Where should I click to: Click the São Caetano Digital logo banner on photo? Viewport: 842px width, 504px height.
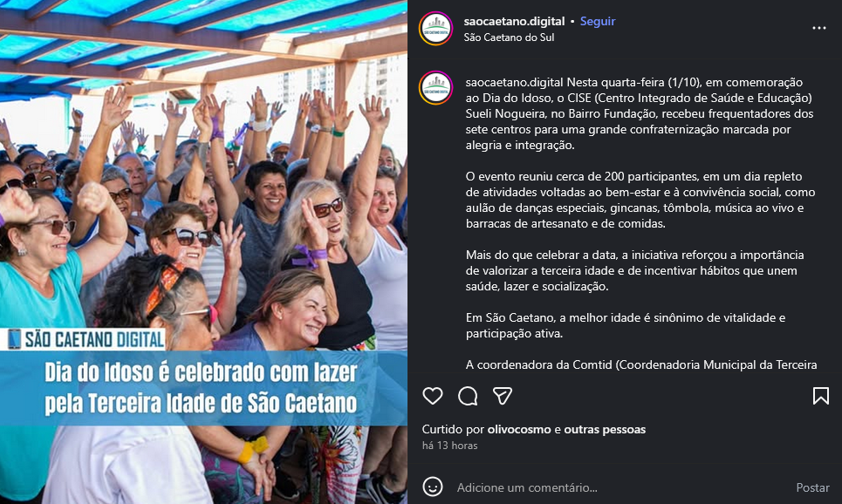click(x=85, y=339)
